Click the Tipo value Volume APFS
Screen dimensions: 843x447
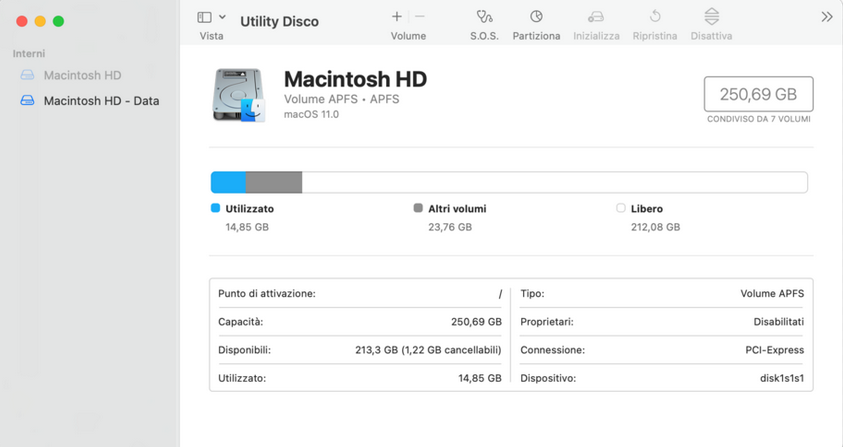point(772,294)
